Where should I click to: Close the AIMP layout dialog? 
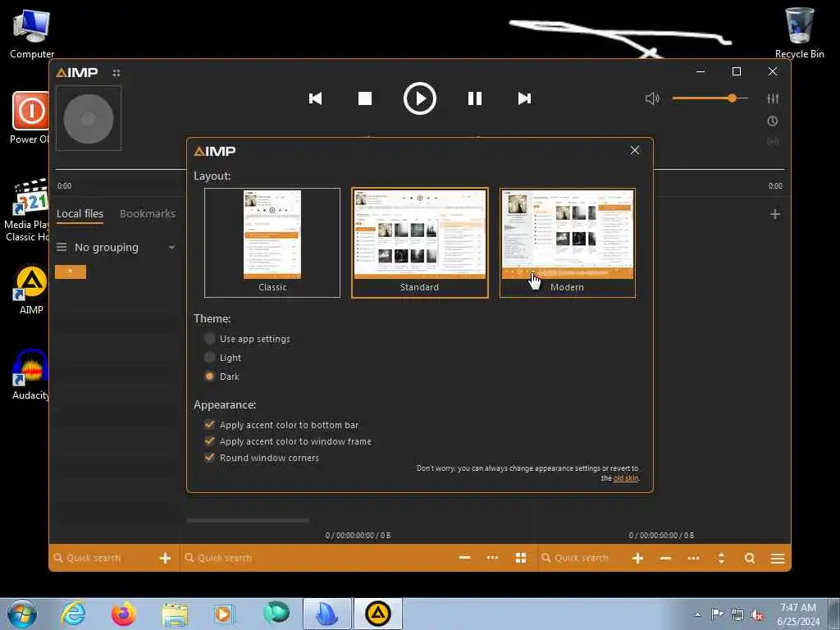[x=635, y=151]
